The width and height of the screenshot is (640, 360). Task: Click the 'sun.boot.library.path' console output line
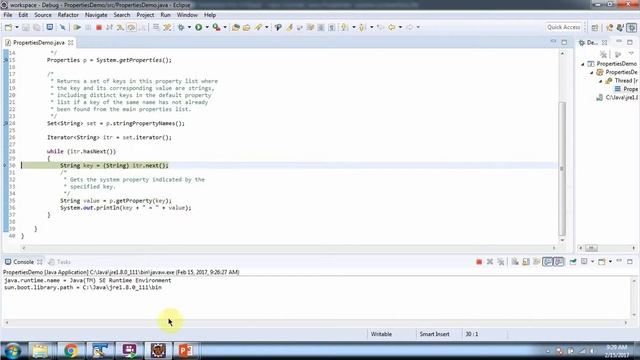coord(83,287)
